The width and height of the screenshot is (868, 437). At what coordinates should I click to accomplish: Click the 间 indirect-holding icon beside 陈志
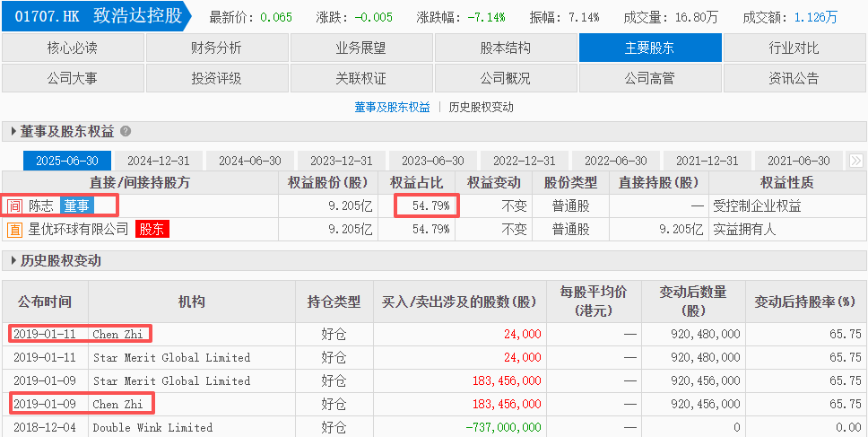click(14, 205)
